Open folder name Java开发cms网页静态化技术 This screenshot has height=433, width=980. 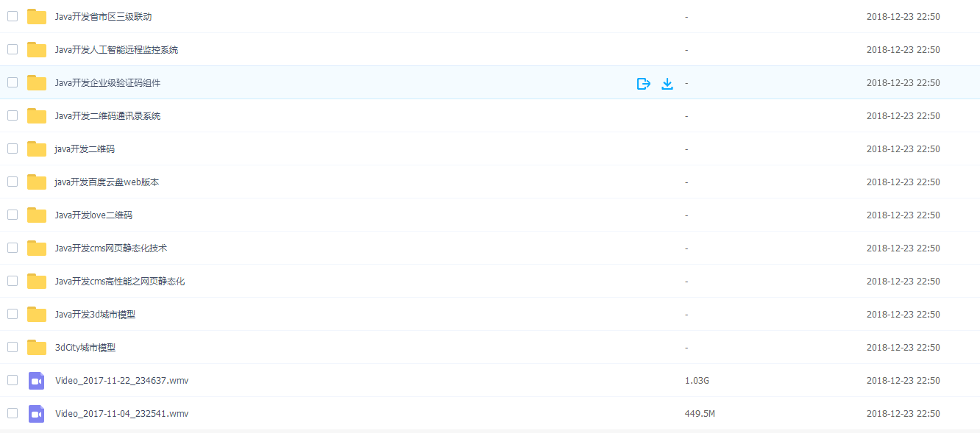(x=111, y=248)
